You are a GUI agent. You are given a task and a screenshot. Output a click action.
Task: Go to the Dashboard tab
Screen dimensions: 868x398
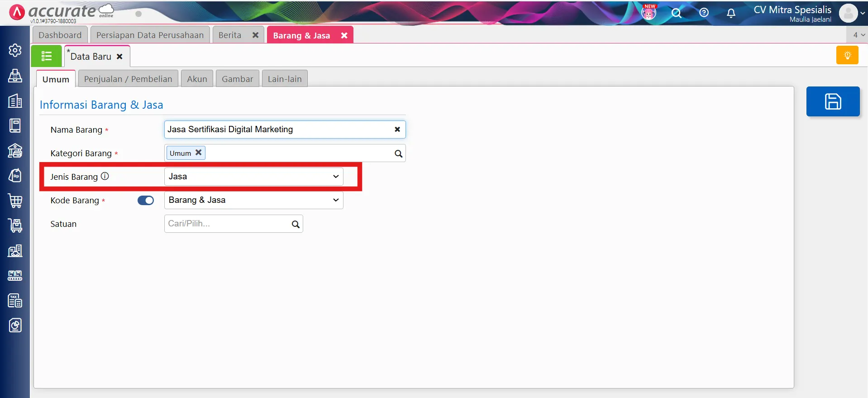coord(60,35)
